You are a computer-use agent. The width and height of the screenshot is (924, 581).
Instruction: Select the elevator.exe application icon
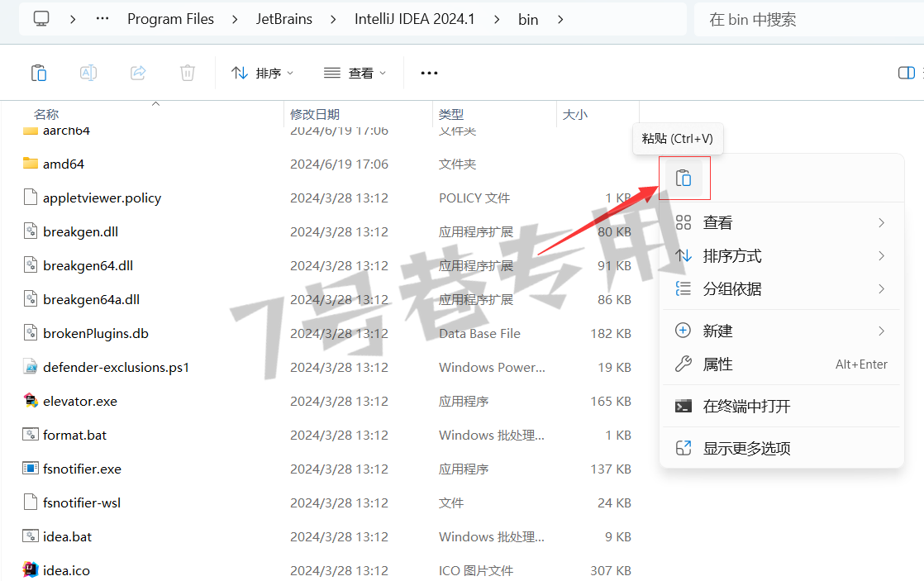tap(31, 401)
